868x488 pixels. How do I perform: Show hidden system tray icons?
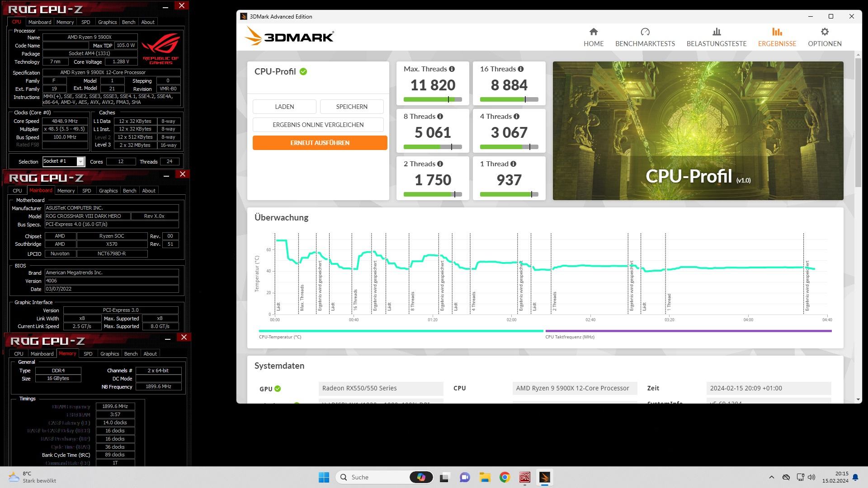pos(772,477)
